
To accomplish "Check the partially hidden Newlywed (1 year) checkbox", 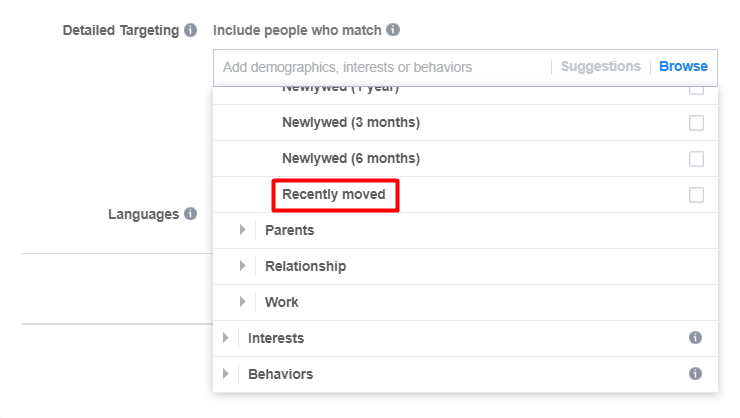I will point(696,91).
